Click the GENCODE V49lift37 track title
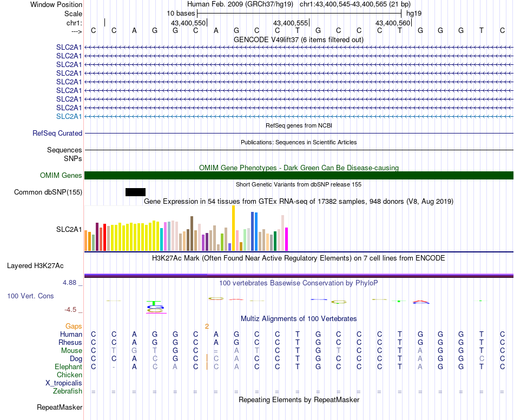 (x=299, y=39)
